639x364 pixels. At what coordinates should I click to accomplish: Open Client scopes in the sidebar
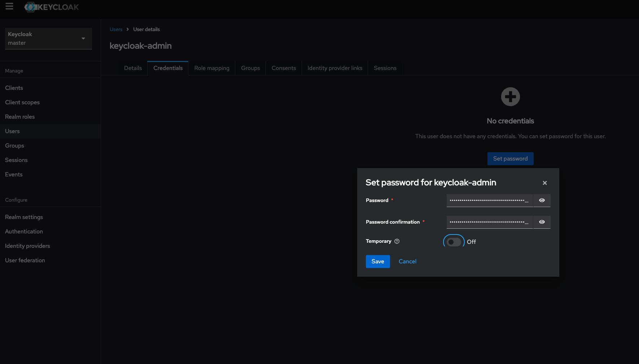50,102
